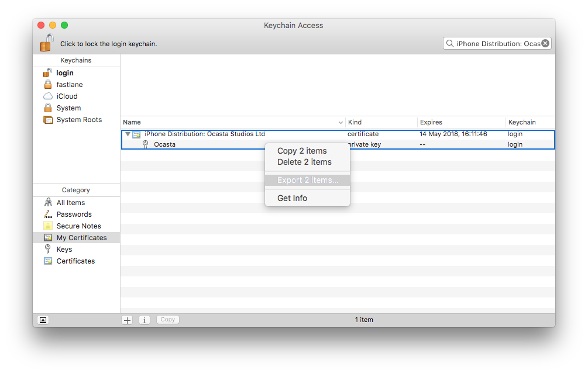Screen dimensions: 588x374
Task: Sort by the Expires column header
Action: point(461,122)
